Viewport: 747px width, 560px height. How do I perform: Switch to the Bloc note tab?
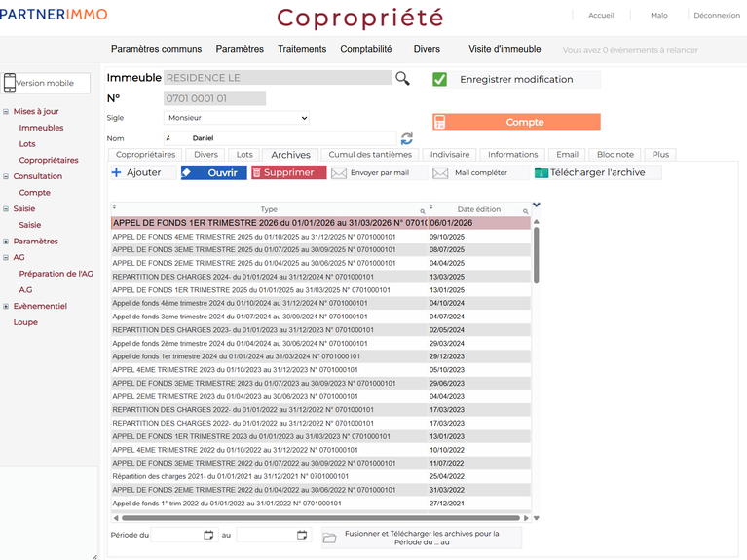click(616, 155)
